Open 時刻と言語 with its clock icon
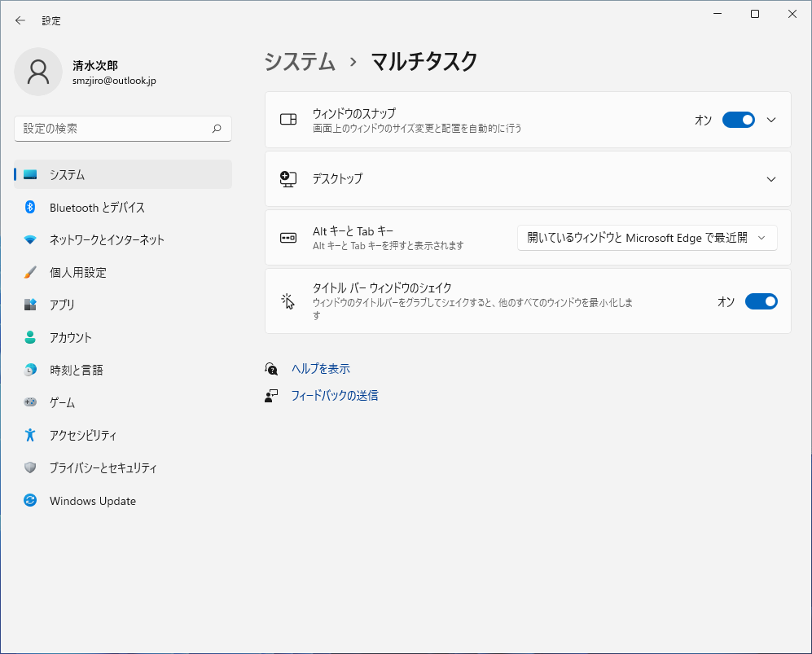Image resolution: width=812 pixels, height=654 pixels. click(30, 370)
